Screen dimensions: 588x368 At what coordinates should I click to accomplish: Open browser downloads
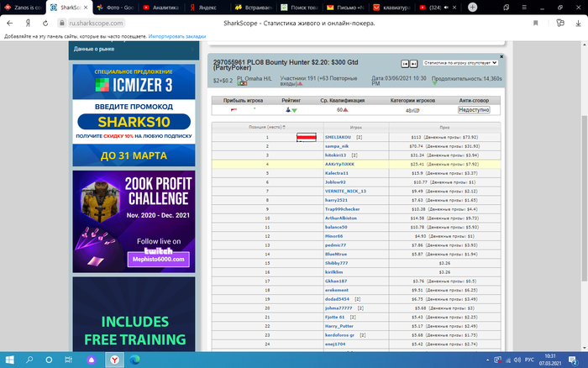[578, 24]
